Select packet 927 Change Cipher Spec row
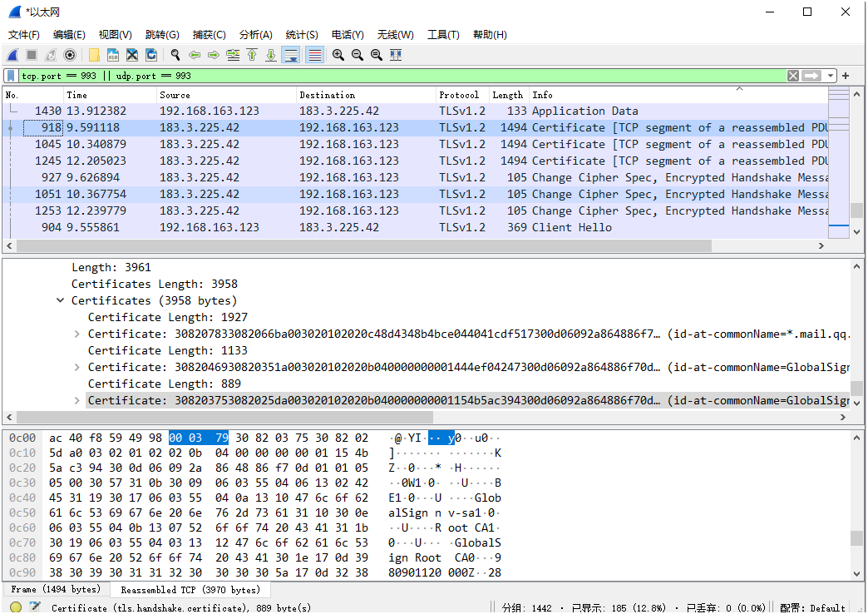 pyautogui.click(x=415, y=178)
